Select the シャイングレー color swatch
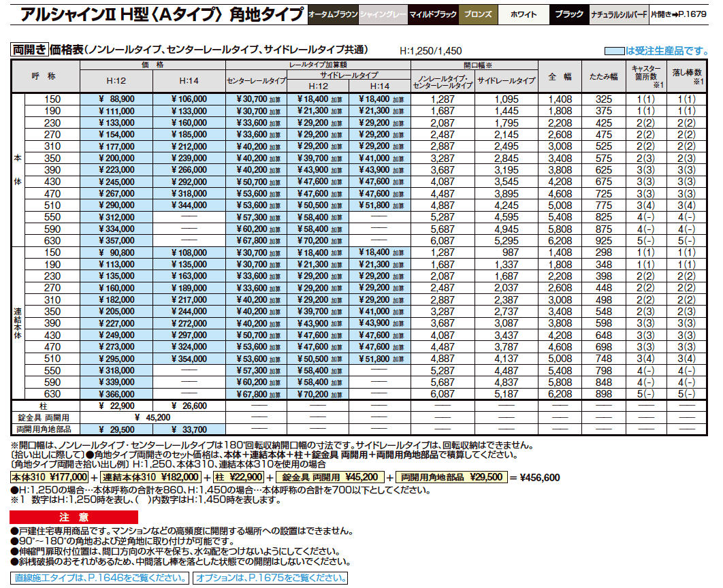 [383, 12]
